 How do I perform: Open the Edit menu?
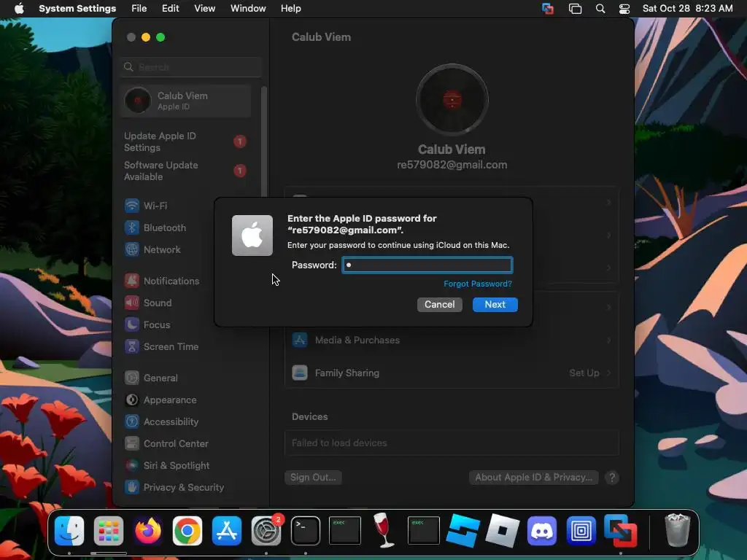tap(170, 9)
